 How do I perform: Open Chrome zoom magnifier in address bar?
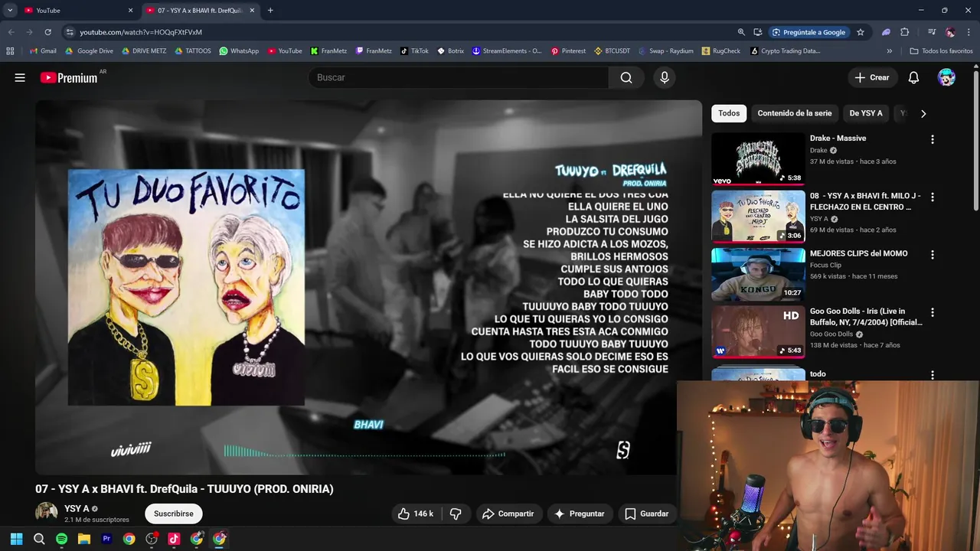tap(741, 32)
